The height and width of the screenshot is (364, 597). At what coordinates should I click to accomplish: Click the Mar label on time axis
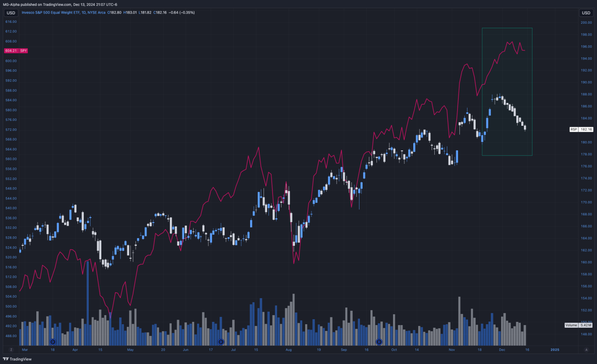click(x=25, y=349)
